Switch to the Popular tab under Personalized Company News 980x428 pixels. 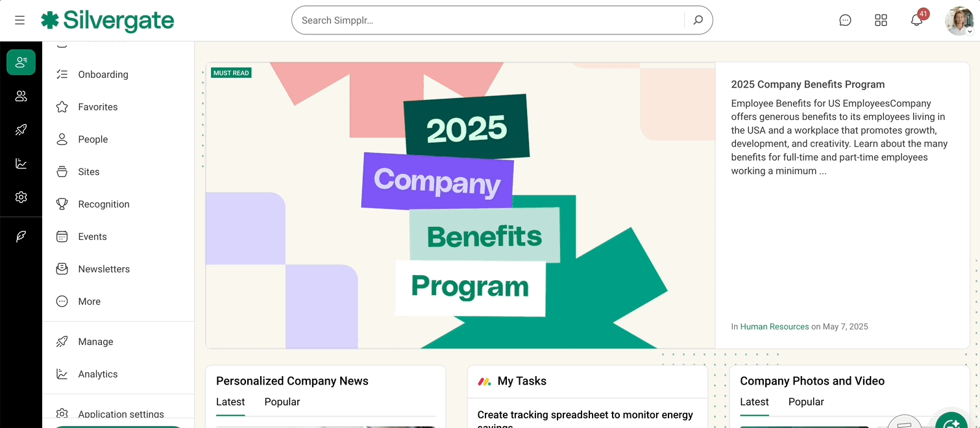[x=282, y=401]
